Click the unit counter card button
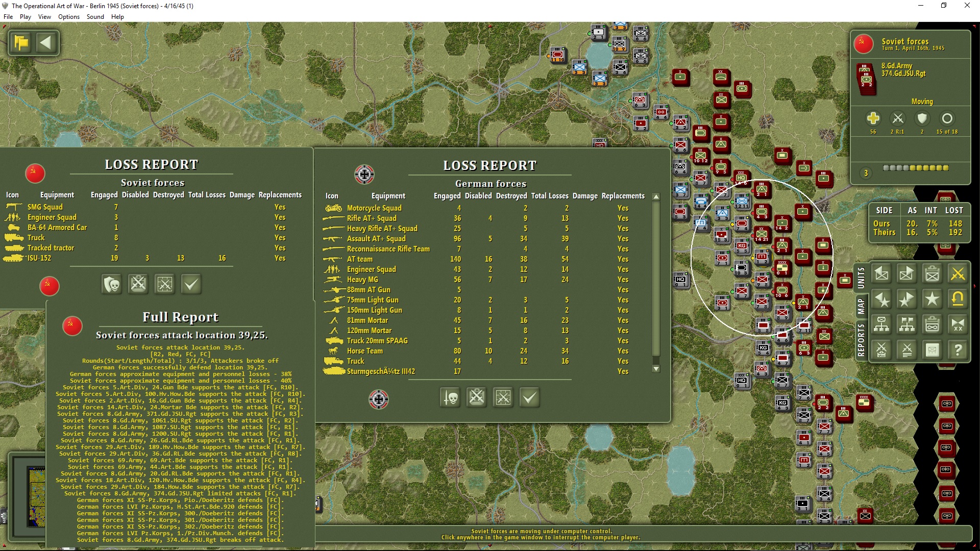The width and height of the screenshot is (980, 551). click(933, 350)
